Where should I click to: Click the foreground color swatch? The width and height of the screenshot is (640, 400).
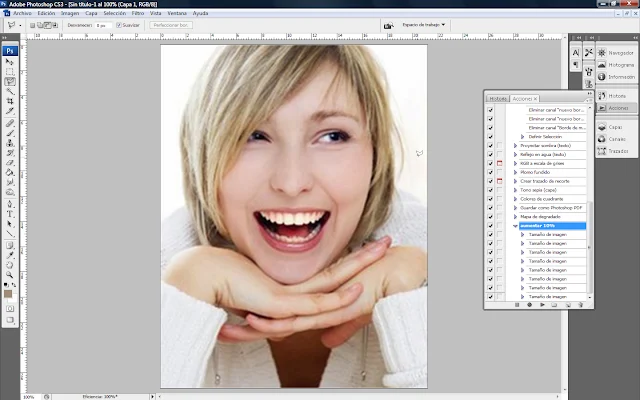tap(9, 291)
